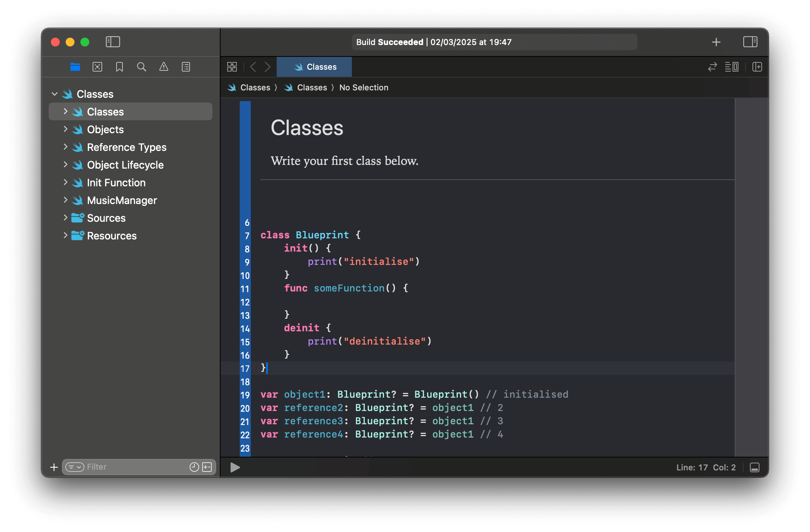The height and width of the screenshot is (532, 810).
Task: Open the Bookmark navigator icon
Action: [x=119, y=67]
